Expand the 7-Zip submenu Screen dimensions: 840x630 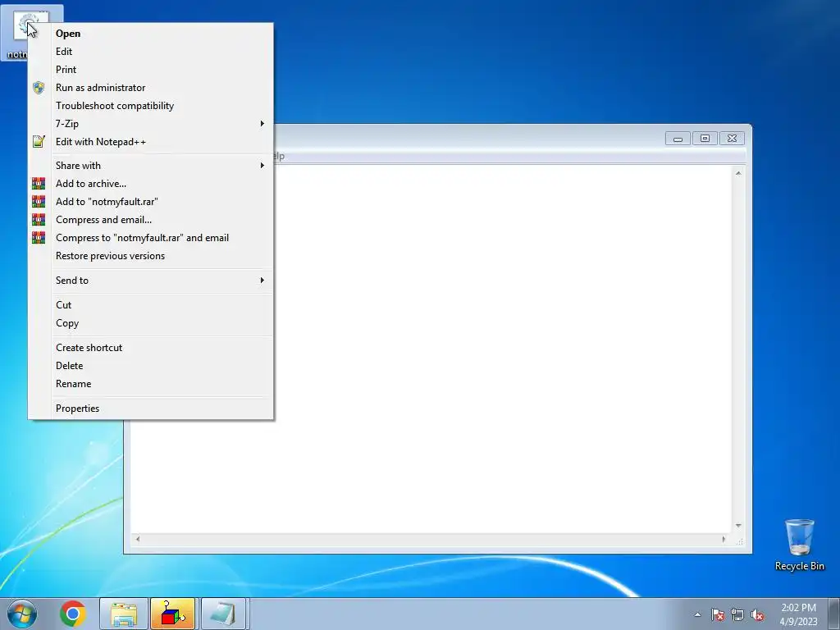pos(151,124)
